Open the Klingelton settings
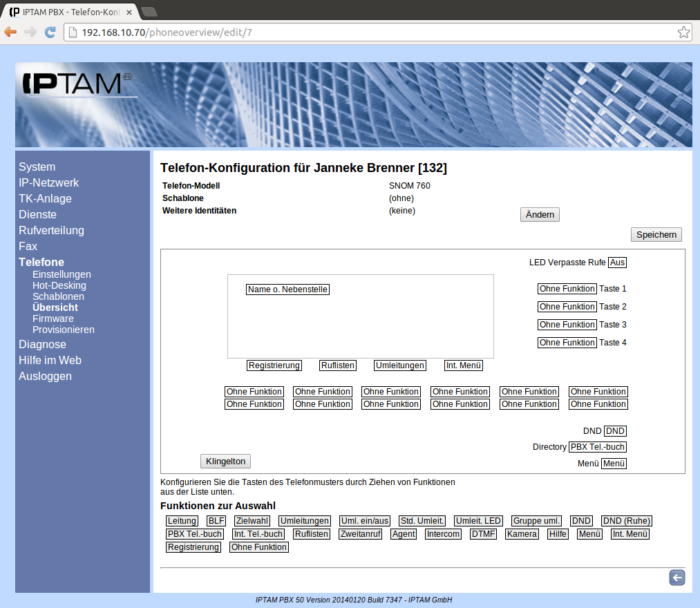This screenshot has width=700, height=608. 225,461
